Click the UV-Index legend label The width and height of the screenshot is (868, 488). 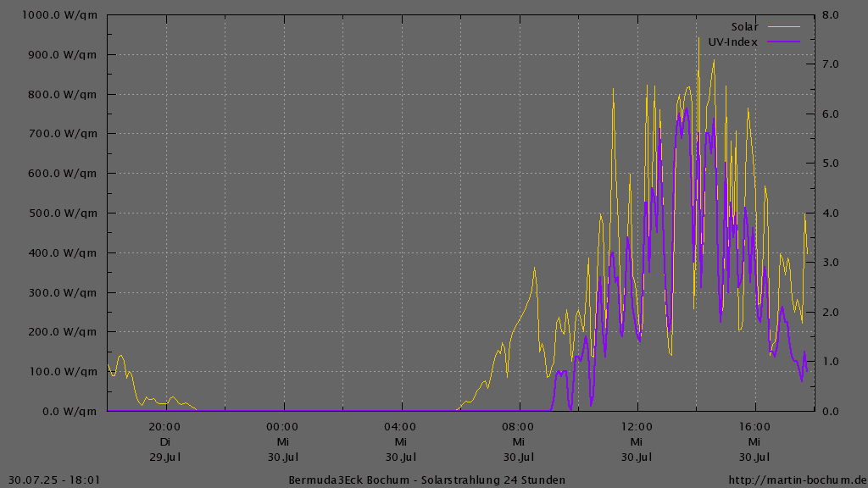pyautogui.click(x=733, y=42)
